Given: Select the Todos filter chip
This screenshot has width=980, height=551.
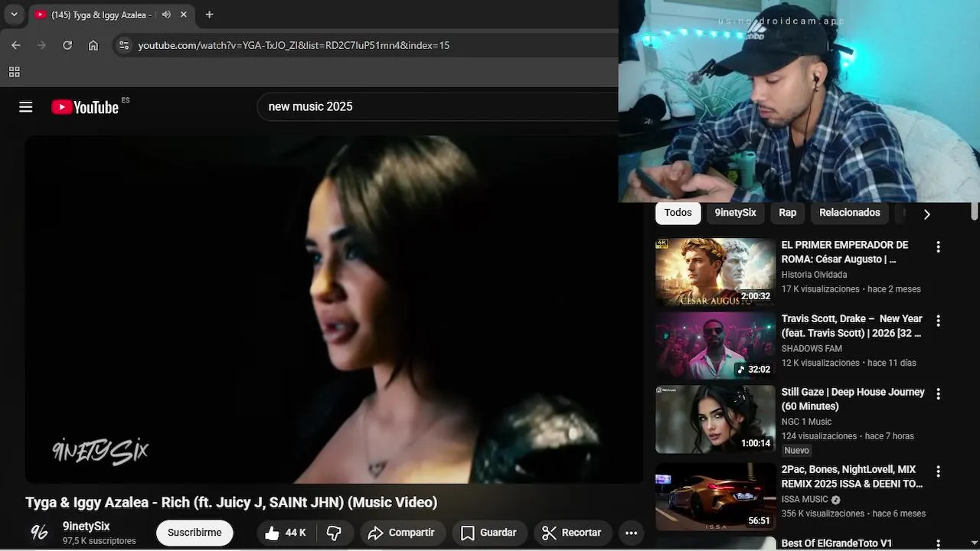Looking at the screenshot, I should click(678, 213).
